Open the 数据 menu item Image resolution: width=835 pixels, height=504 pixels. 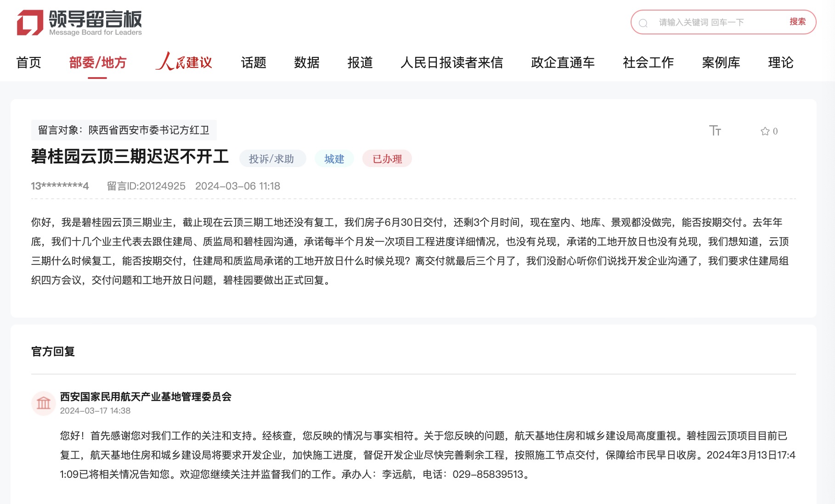point(307,62)
